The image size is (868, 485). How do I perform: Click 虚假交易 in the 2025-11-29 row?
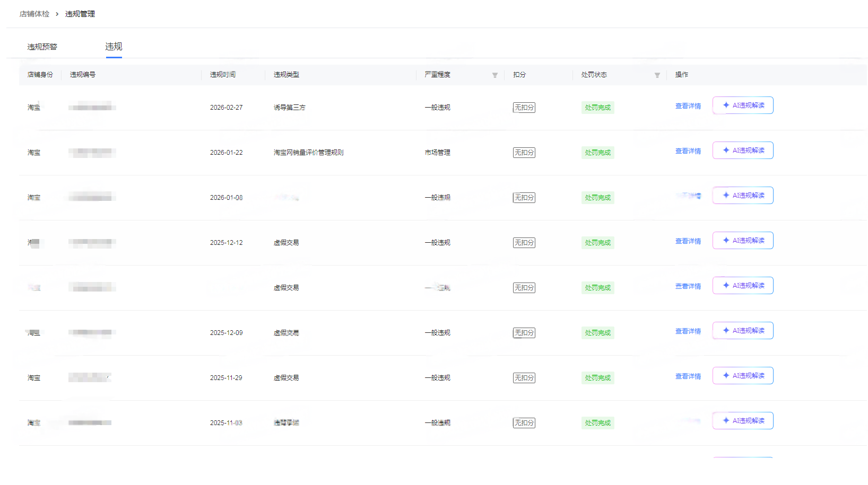pyautogui.click(x=287, y=378)
